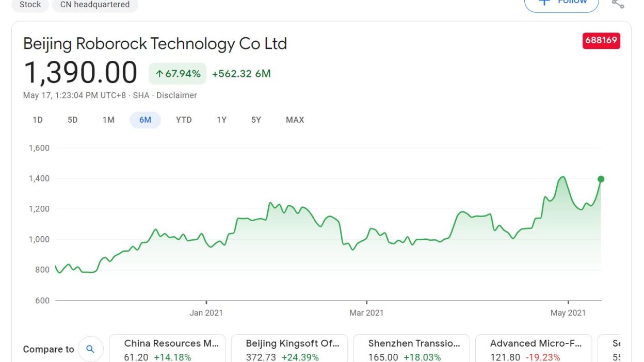Click the +24.39% change value

click(x=300, y=357)
